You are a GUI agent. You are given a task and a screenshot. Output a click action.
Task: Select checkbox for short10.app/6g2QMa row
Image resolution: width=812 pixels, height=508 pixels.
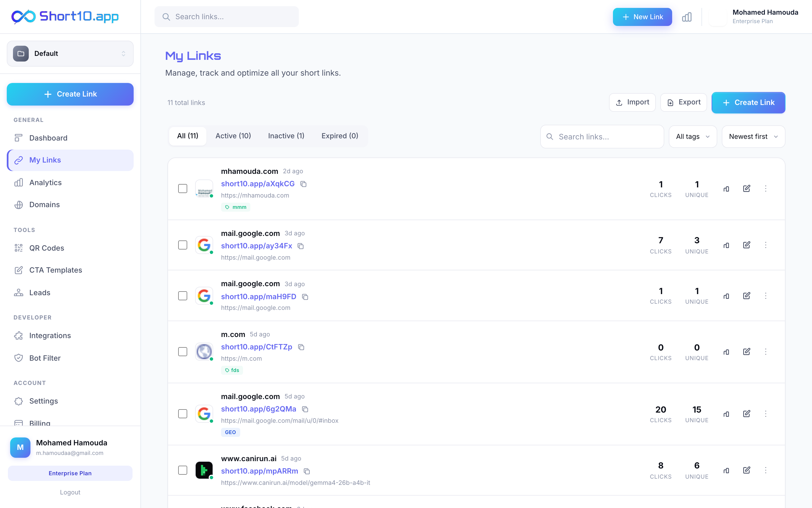tap(182, 413)
